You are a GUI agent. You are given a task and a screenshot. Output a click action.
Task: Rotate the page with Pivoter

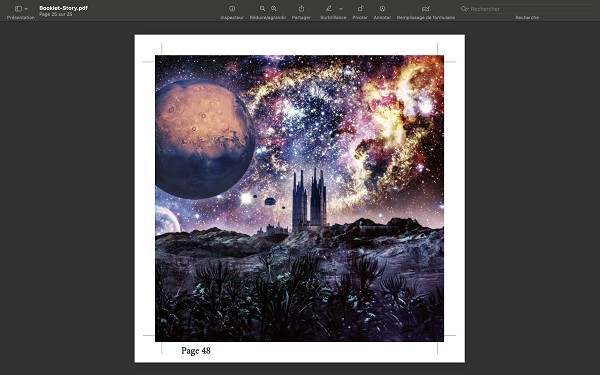click(360, 8)
